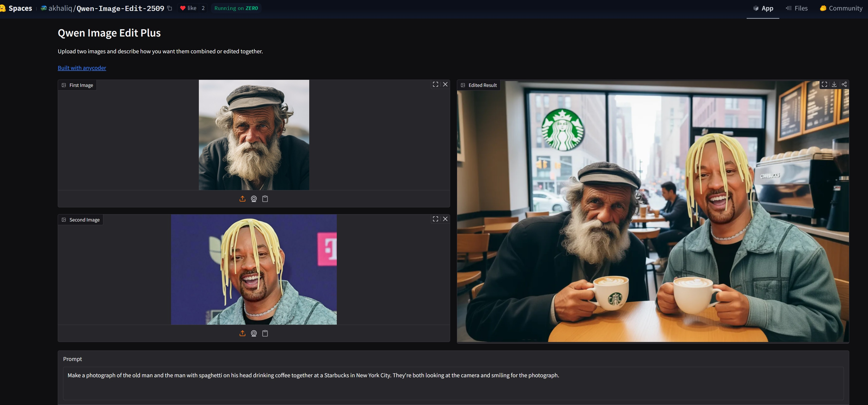Open Qwen-Image-Edit-2509 Space link
Image resolution: width=868 pixels, height=405 pixels.
pos(120,8)
